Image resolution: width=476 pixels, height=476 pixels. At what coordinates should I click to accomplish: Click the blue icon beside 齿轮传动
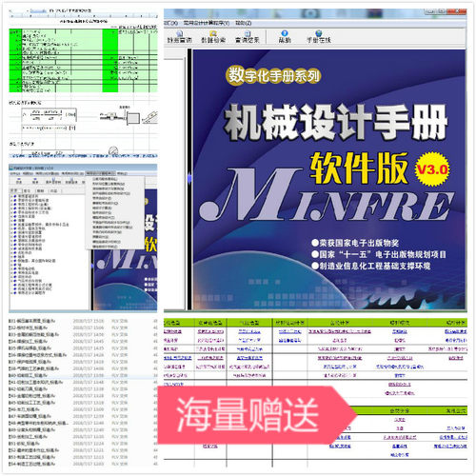[15, 252]
